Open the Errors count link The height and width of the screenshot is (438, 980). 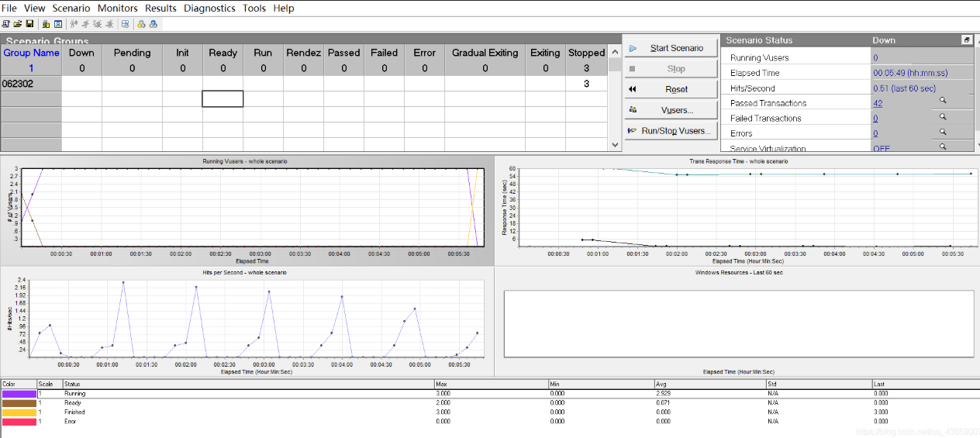point(875,133)
